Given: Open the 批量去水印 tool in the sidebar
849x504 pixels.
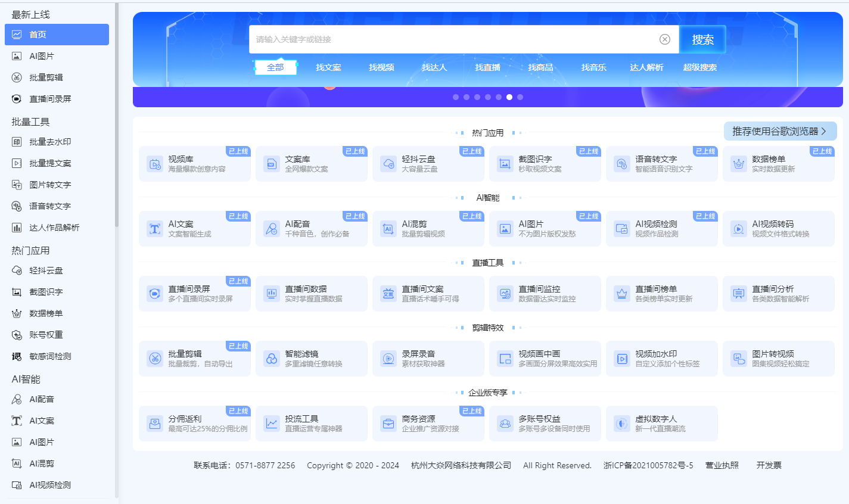Looking at the screenshot, I should [48, 141].
